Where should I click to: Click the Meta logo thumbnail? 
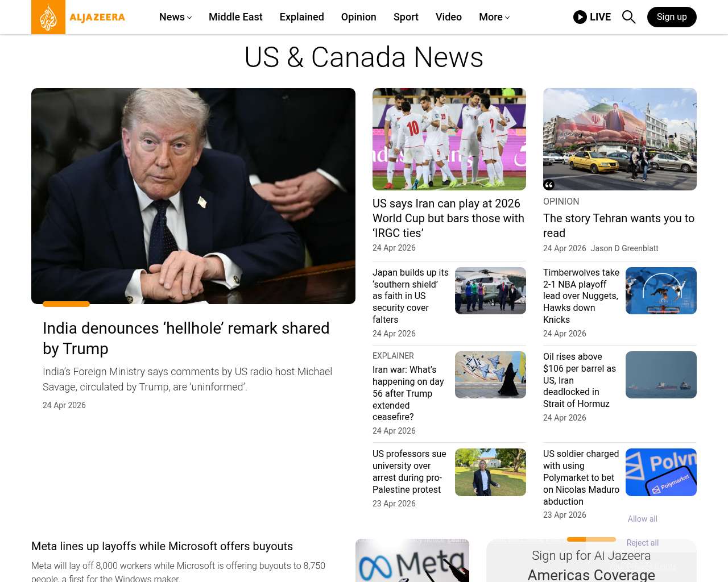click(412, 560)
